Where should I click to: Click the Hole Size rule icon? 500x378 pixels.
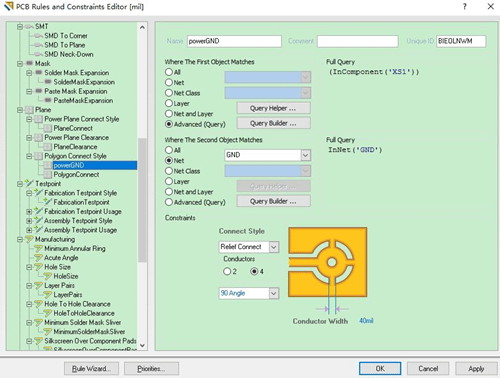pos(39,267)
